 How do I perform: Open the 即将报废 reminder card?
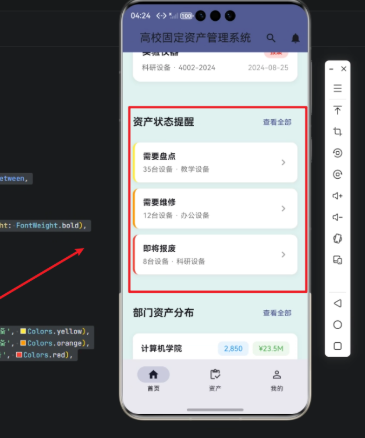coord(215,254)
